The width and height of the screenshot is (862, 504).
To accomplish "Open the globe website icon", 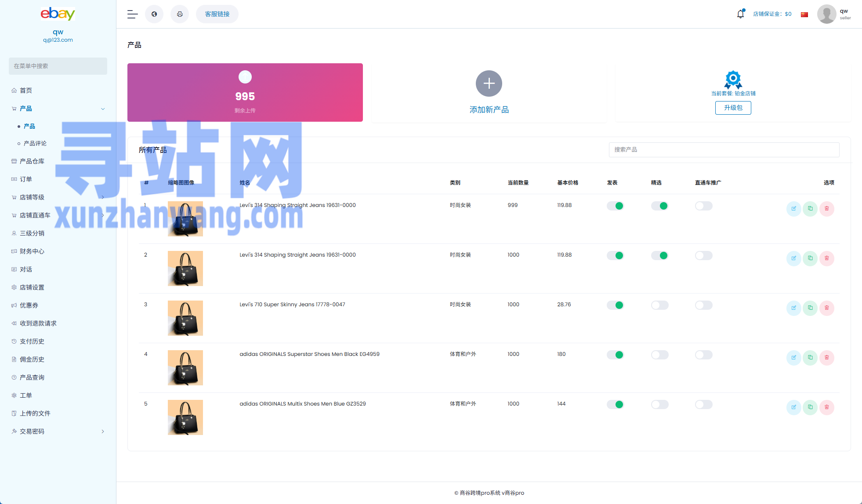I will (154, 14).
